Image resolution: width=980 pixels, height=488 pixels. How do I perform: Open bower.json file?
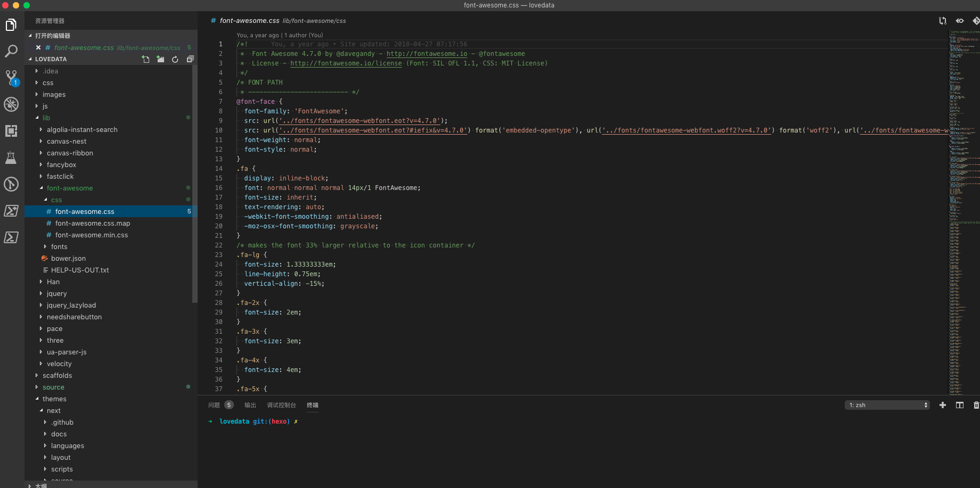pyautogui.click(x=111, y=258)
